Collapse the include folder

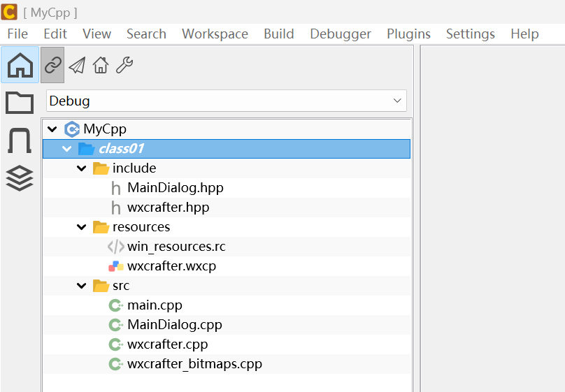[x=82, y=168]
